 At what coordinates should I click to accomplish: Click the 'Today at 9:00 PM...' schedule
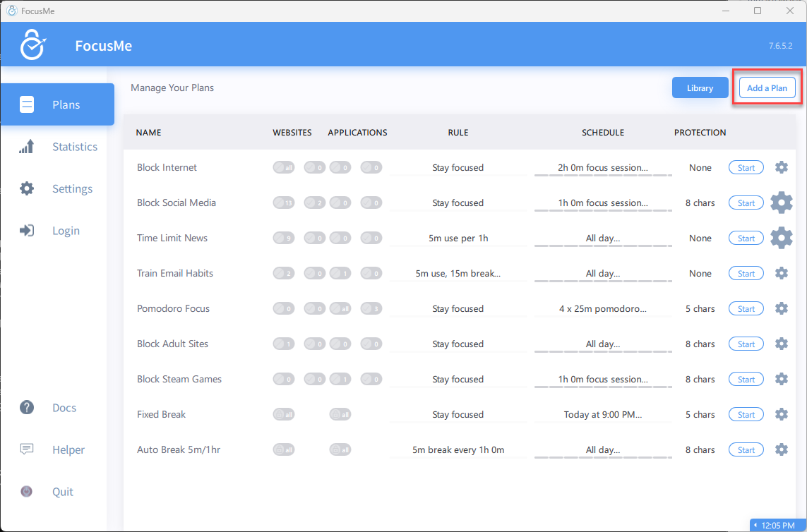point(603,414)
